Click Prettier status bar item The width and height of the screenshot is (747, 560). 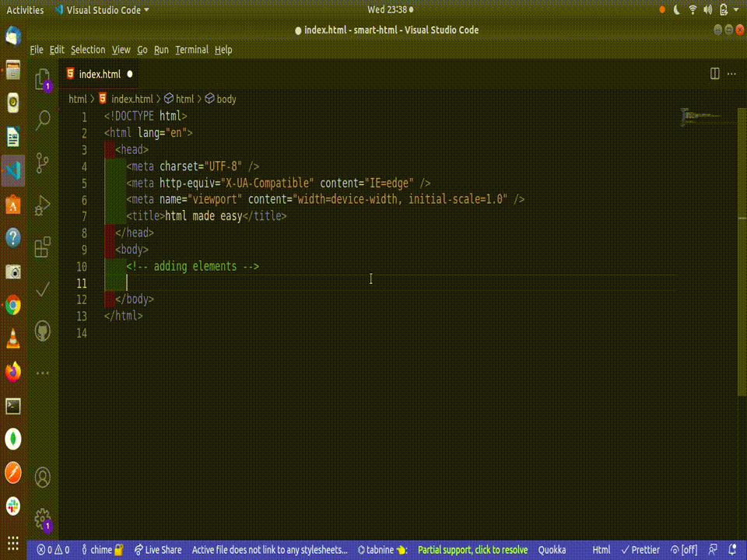(x=640, y=550)
